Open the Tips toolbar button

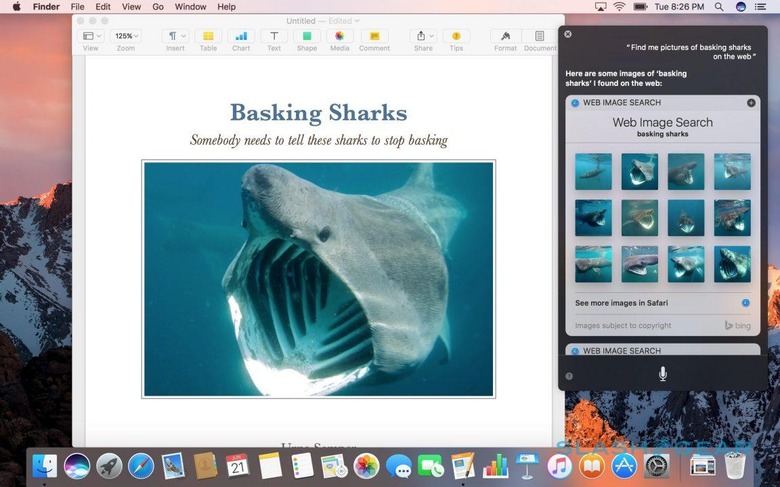pos(456,36)
